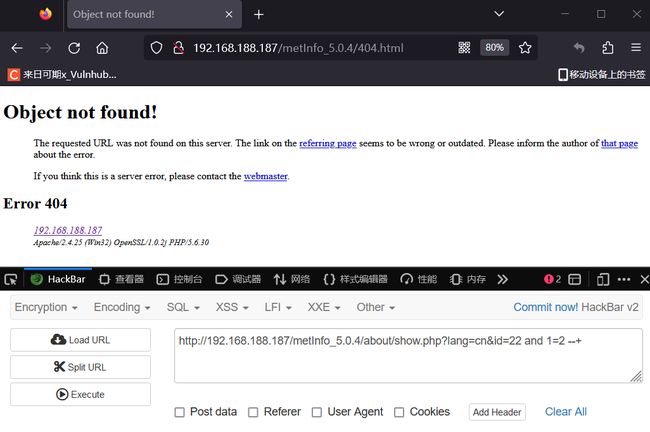Click inside the HackBar URL text area
The width and height of the screenshot is (650, 432).
[x=408, y=356]
